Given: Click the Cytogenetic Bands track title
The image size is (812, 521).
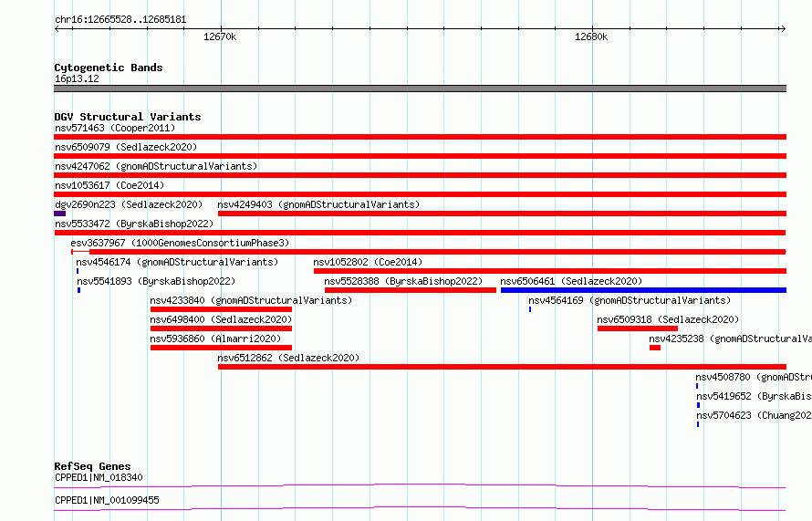Looking at the screenshot, I should pyautogui.click(x=109, y=68).
